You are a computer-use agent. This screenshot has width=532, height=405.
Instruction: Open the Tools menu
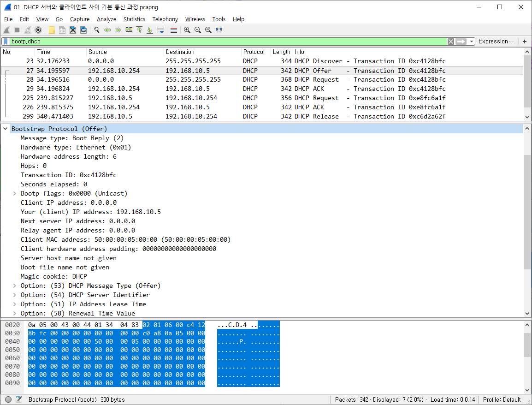[x=219, y=19]
